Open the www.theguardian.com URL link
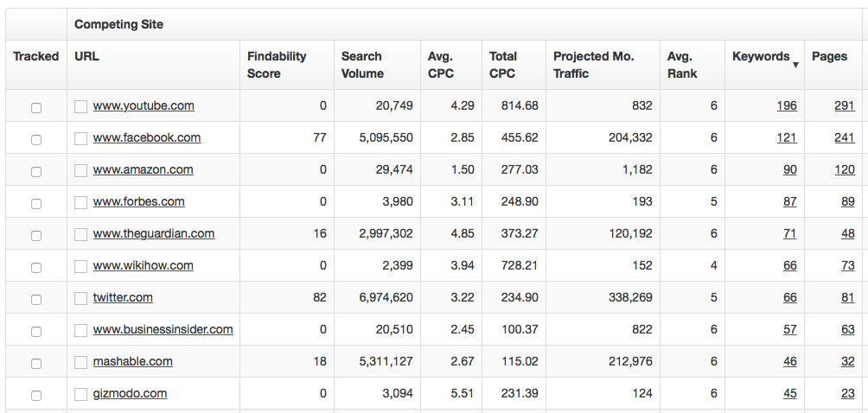 154,233
